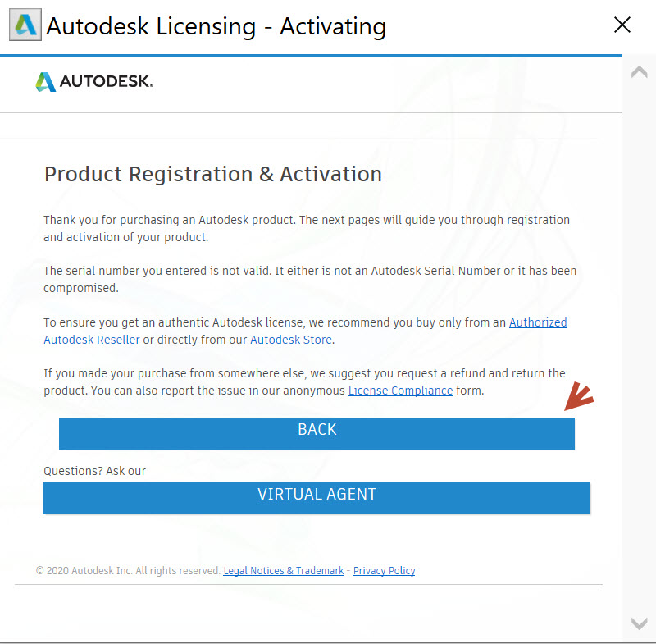
Task: Visit the Autodesk Store link
Action: [x=290, y=340]
